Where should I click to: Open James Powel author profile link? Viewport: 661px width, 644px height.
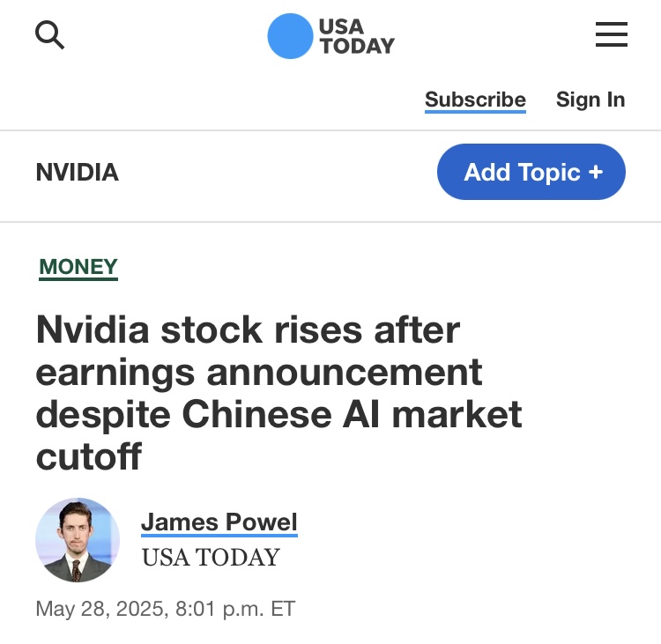pos(219,522)
